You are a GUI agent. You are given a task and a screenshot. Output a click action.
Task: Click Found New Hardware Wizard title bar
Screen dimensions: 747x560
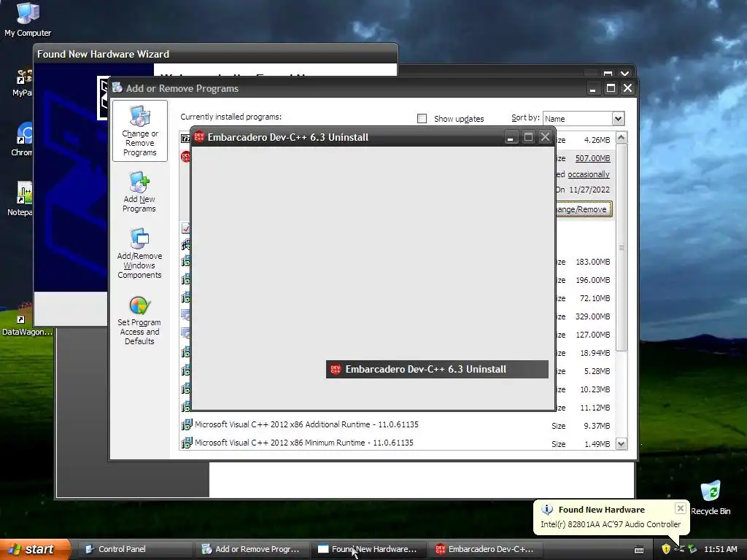click(x=215, y=54)
